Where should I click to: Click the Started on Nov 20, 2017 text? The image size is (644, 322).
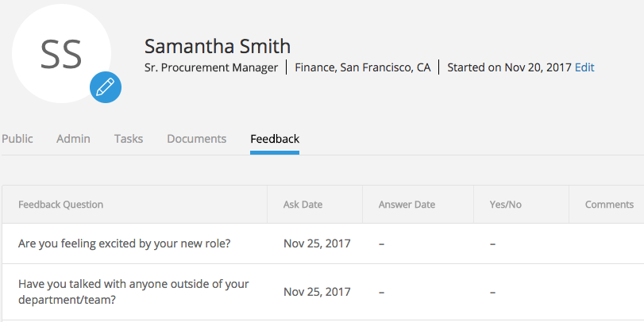pos(509,67)
